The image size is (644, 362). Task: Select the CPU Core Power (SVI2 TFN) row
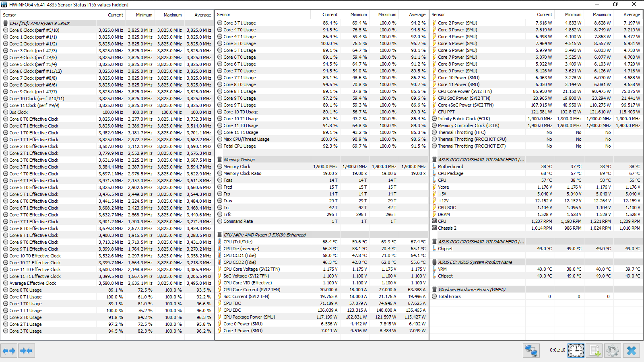click(537, 91)
